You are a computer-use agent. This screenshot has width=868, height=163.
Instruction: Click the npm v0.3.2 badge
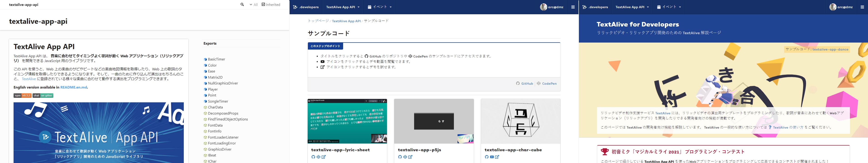pyautogui.click(x=23, y=96)
